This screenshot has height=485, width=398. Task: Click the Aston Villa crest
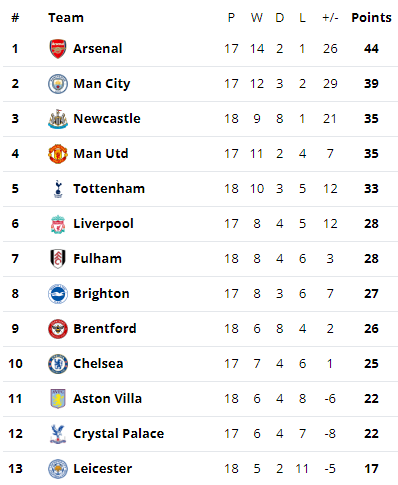(58, 399)
